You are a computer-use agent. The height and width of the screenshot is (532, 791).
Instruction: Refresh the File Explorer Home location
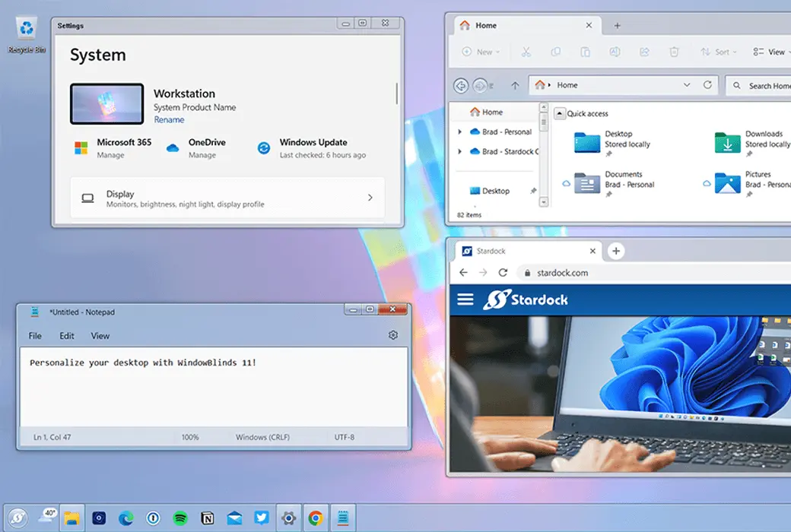tap(707, 84)
